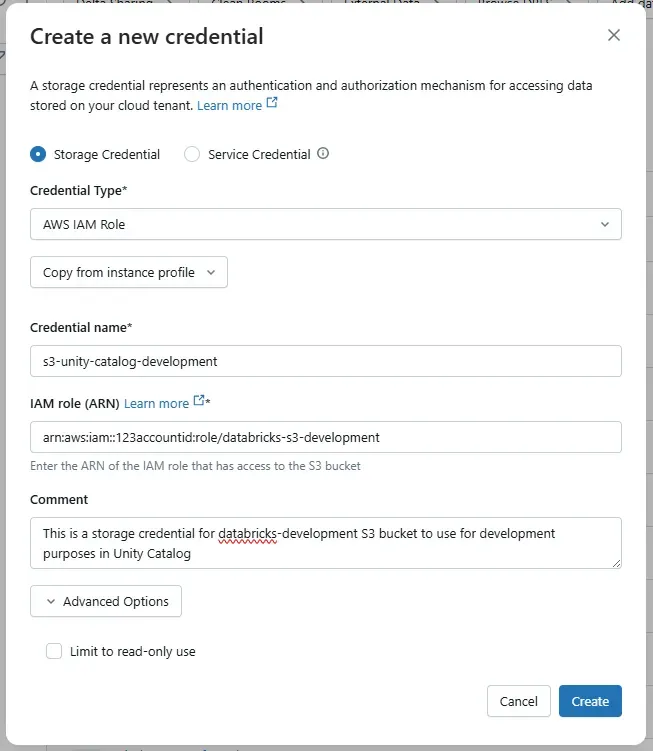Viewport: 653px width, 751px height.
Task: Open the Learn more link about storage credentials
Action: coord(229,105)
